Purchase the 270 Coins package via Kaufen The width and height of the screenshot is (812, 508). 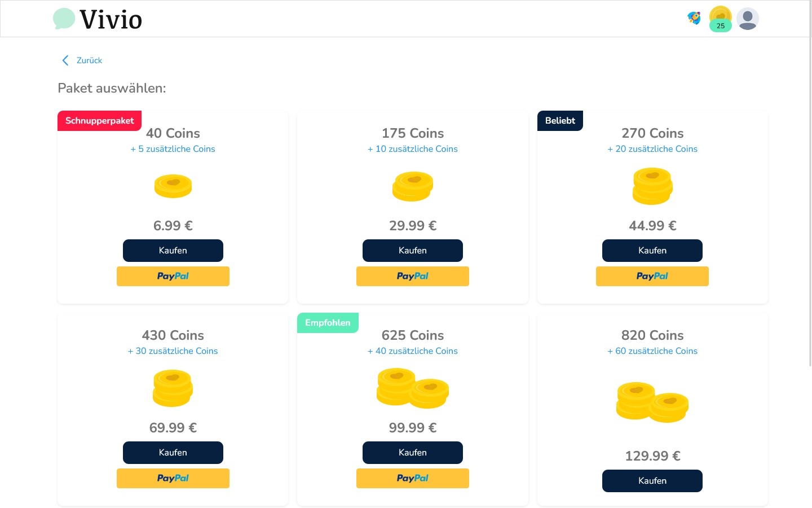652,251
